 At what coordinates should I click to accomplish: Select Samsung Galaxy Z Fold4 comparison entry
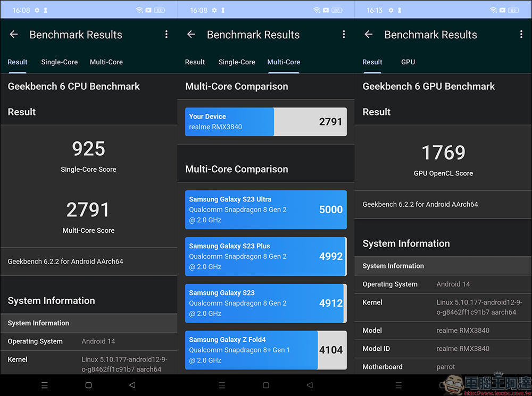click(x=266, y=350)
